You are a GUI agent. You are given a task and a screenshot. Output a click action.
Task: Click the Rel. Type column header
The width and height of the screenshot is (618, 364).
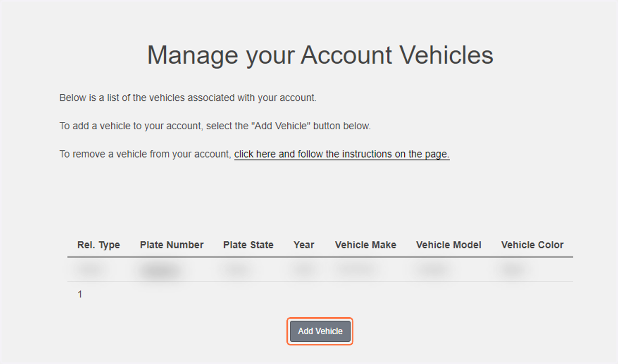point(98,245)
